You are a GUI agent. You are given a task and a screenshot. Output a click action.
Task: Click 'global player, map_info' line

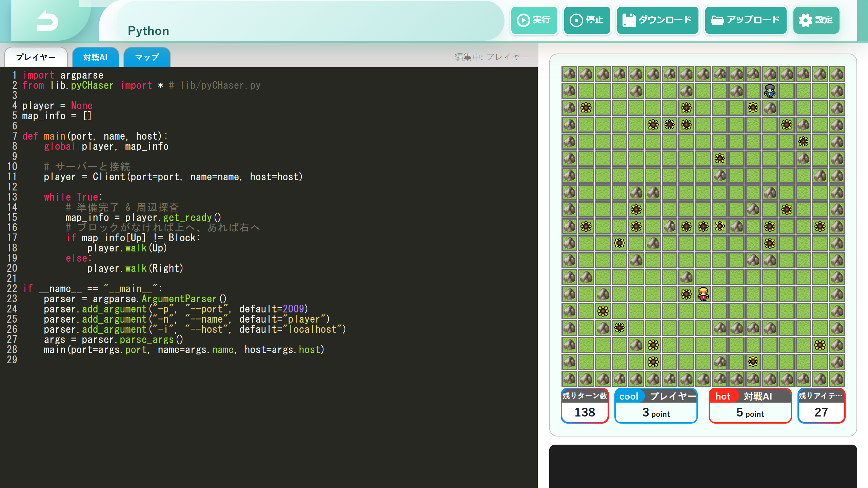coord(106,146)
